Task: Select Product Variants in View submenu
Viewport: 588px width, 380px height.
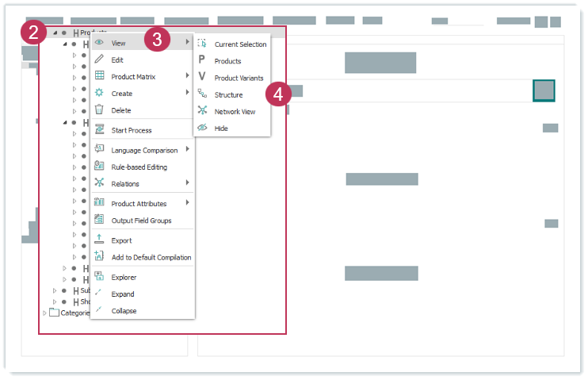Action: pyautogui.click(x=239, y=78)
